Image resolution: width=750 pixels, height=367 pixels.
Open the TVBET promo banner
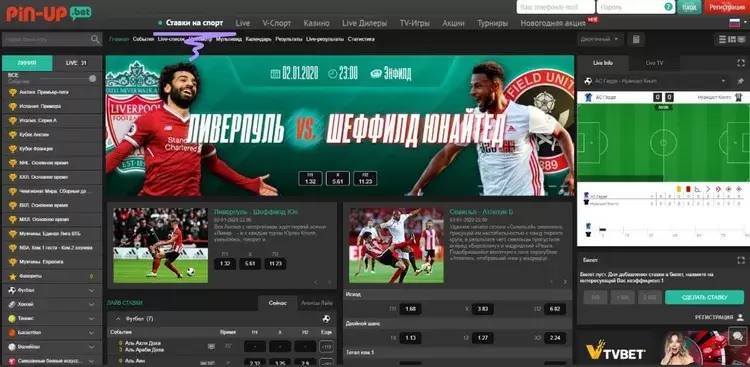point(663,348)
